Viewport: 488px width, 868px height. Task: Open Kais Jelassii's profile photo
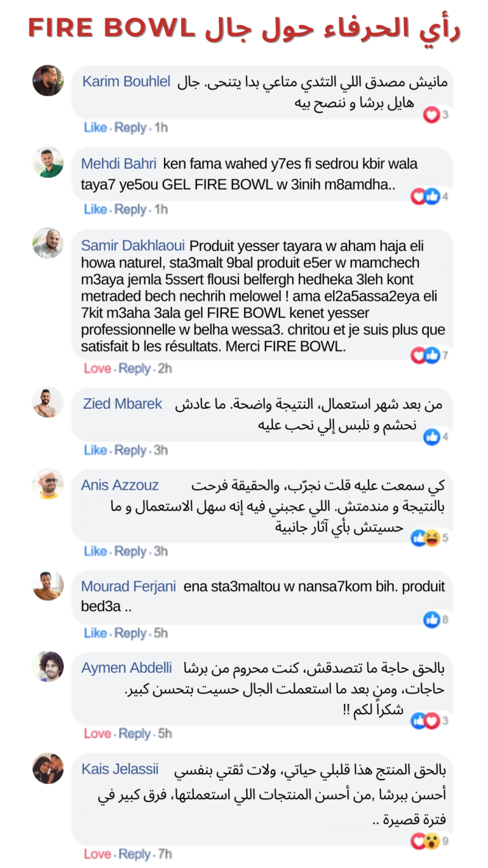48,768
